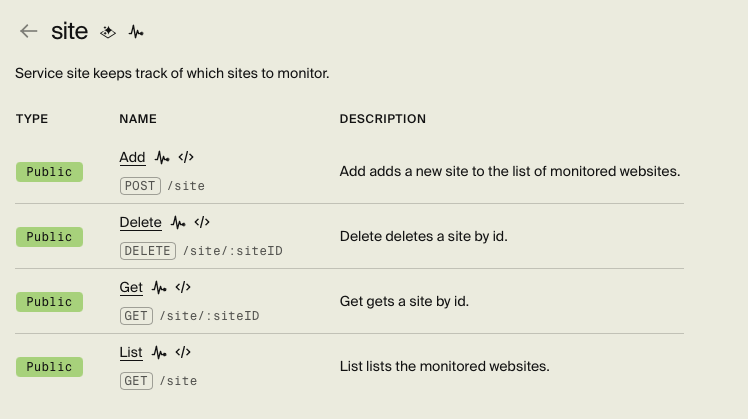Open the diagram icon beside site title
Viewport: 748px width, 419px height.
(109, 32)
